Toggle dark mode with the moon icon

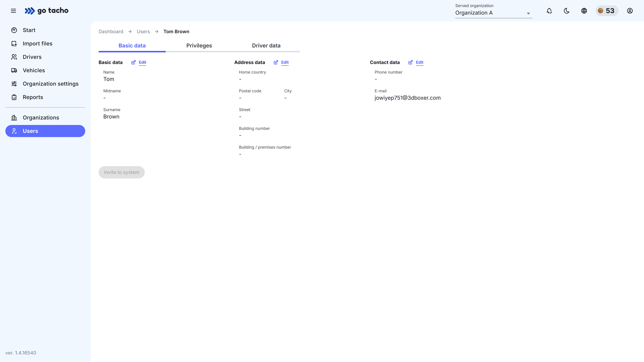click(x=567, y=11)
